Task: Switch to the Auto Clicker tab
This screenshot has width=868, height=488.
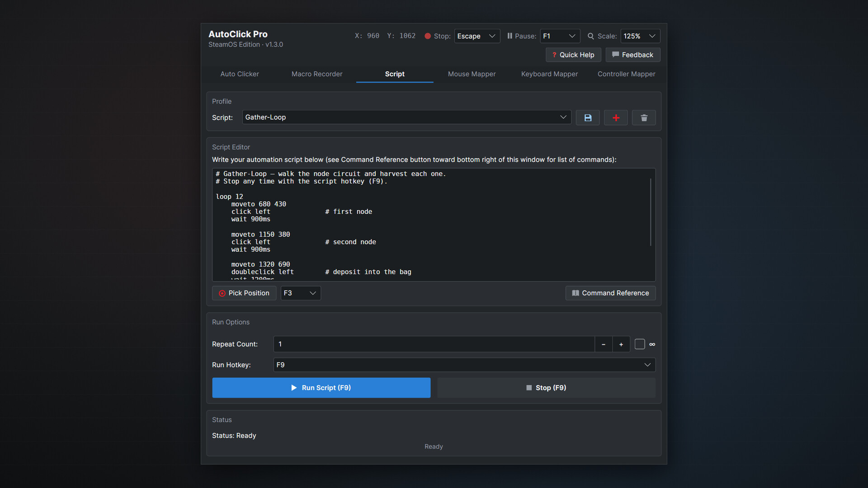Action: (x=240, y=74)
